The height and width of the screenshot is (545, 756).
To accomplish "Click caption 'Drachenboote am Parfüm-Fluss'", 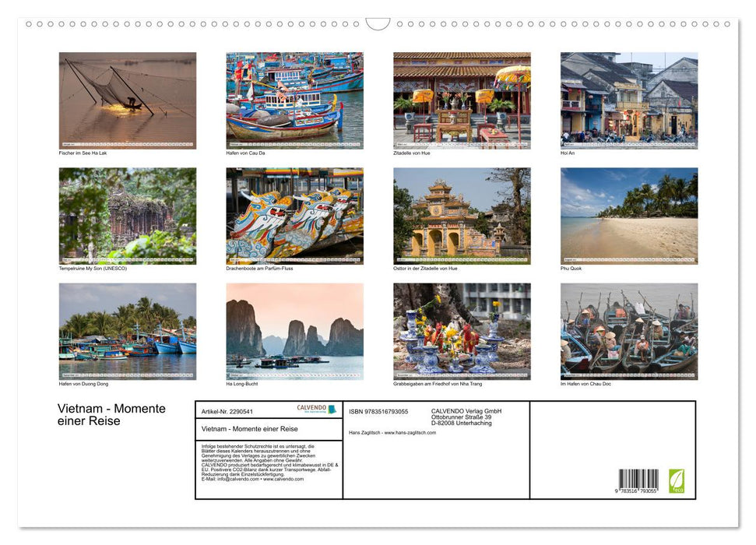I will coord(259,268).
